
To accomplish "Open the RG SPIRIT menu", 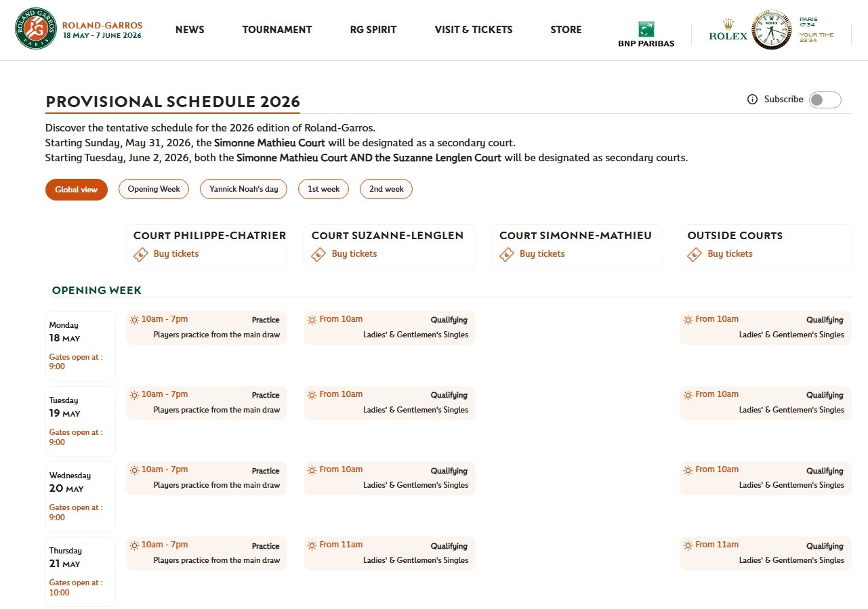I will point(373,30).
